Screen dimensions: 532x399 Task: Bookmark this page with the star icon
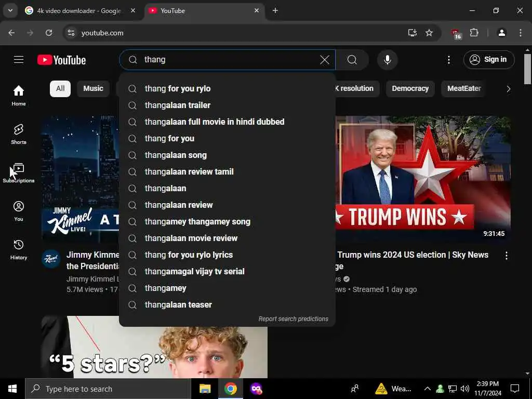429,33
